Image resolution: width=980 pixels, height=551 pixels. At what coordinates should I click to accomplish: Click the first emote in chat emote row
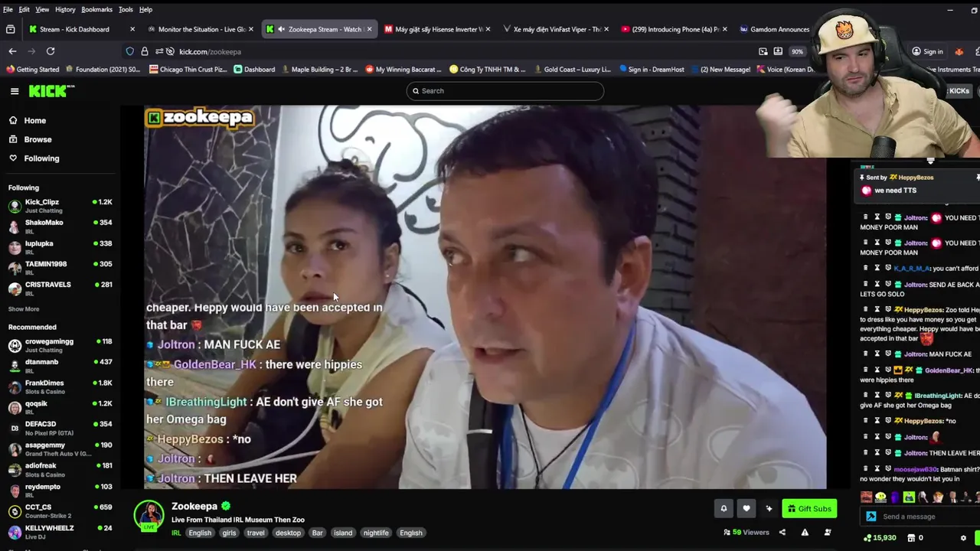click(867, 497)
